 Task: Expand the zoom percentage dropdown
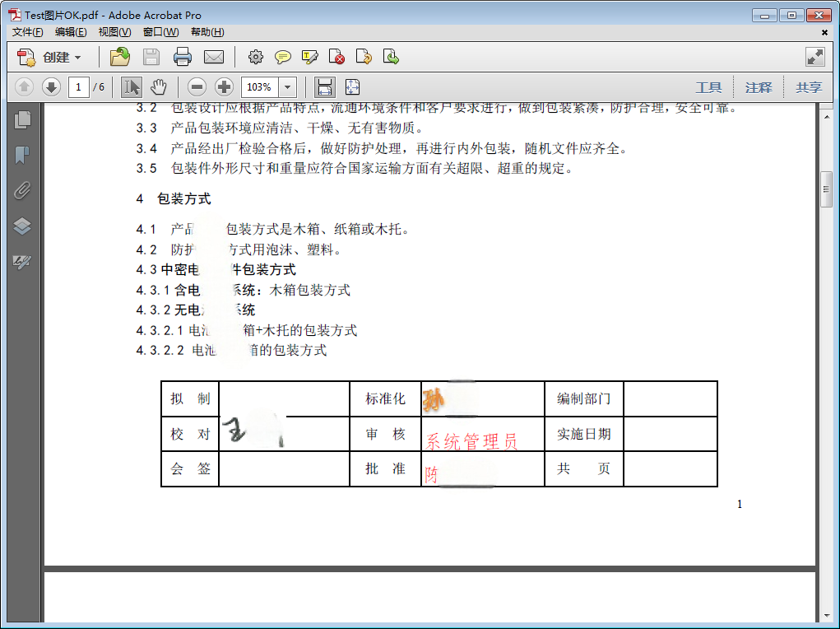[x=288, y=86]
